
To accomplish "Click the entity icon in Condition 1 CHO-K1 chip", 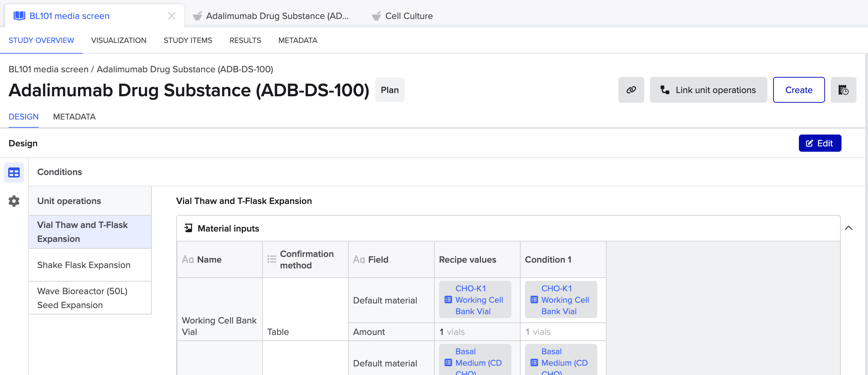I will pyautogui.click(x=534, y=300).
